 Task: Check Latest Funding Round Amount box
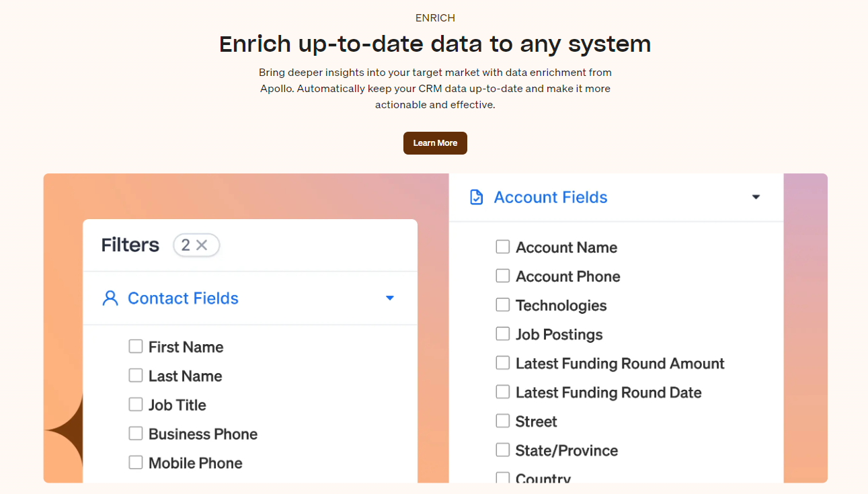(503, 363)
